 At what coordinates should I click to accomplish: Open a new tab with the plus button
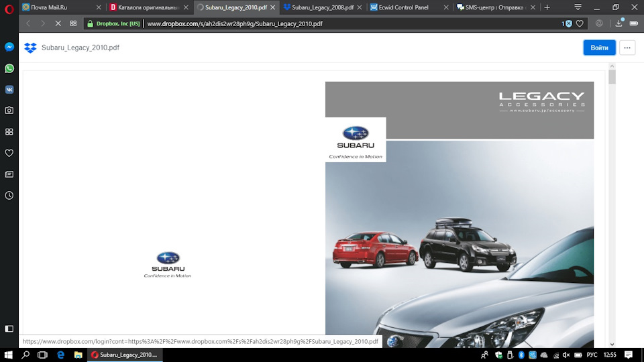click(x=547, y=7)
